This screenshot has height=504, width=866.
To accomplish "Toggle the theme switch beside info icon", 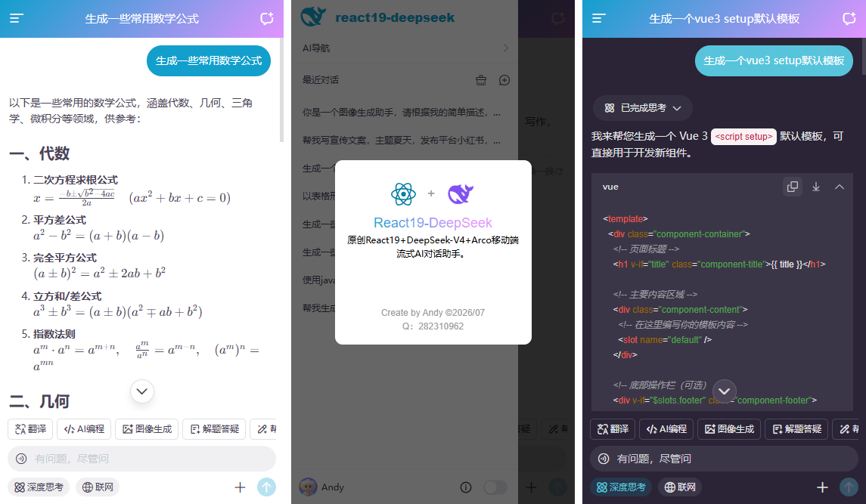I will (495, 487).
